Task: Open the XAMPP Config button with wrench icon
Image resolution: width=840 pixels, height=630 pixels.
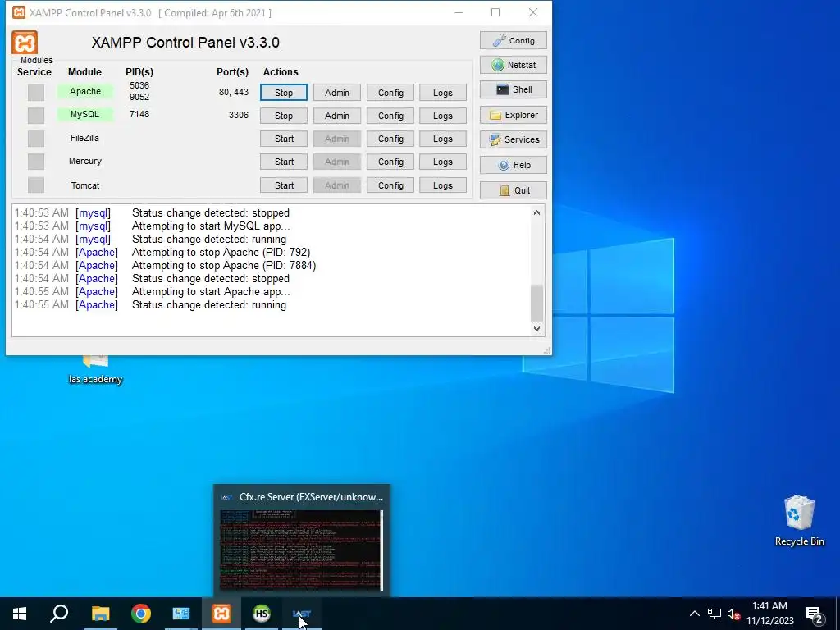Action: (514, 41)
